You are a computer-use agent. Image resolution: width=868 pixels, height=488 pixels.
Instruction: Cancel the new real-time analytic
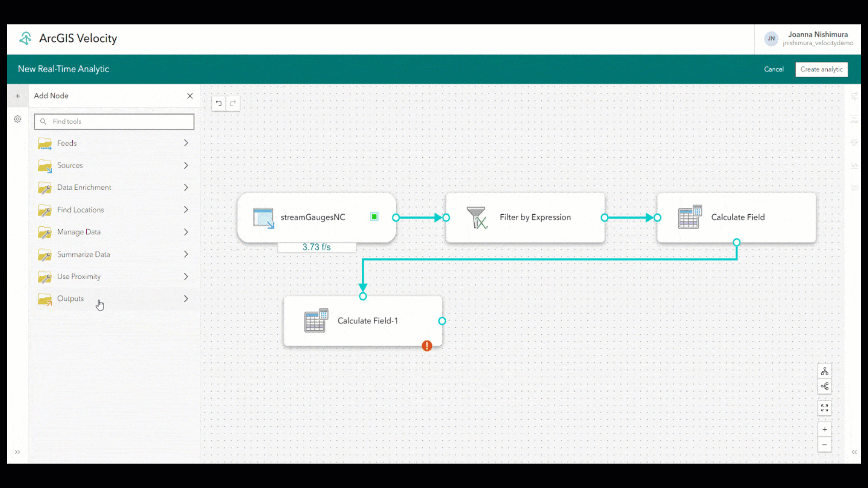[x=774, y=69]
